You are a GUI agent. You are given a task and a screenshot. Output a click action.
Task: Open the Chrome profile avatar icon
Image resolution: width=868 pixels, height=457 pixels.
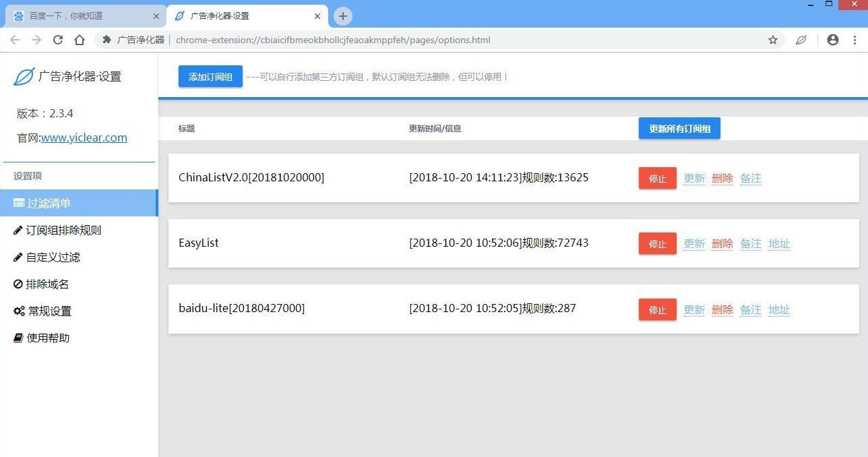click(833, 40)
